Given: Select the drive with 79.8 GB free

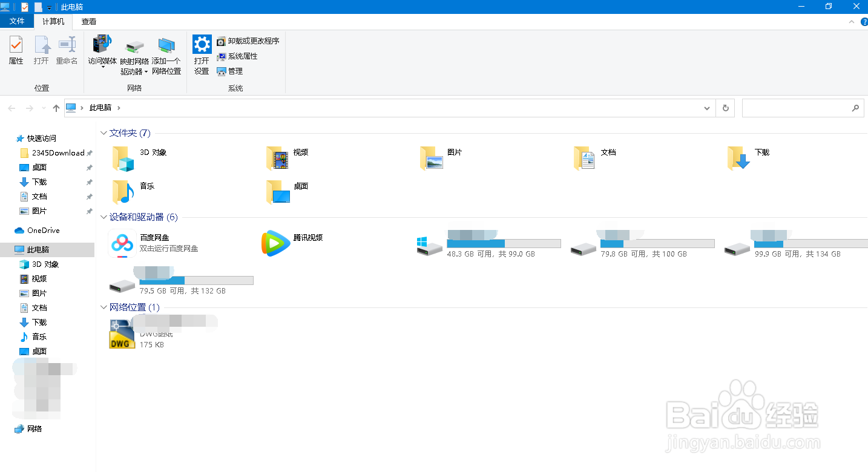Looking at the screenshot, I should pyautogui.click(x=643, y=244).
